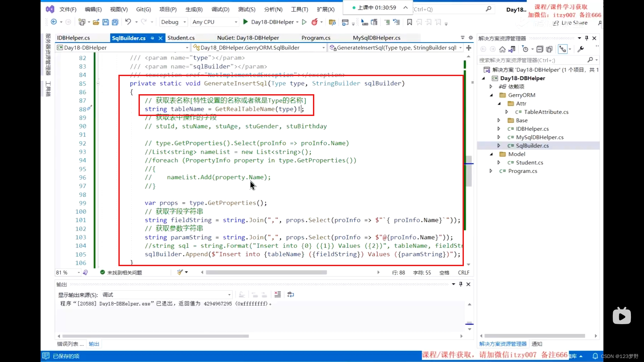This screenshot has height=362, width=644.
Task: Click the Save All toolbar icon
Action: pos(115,22)
